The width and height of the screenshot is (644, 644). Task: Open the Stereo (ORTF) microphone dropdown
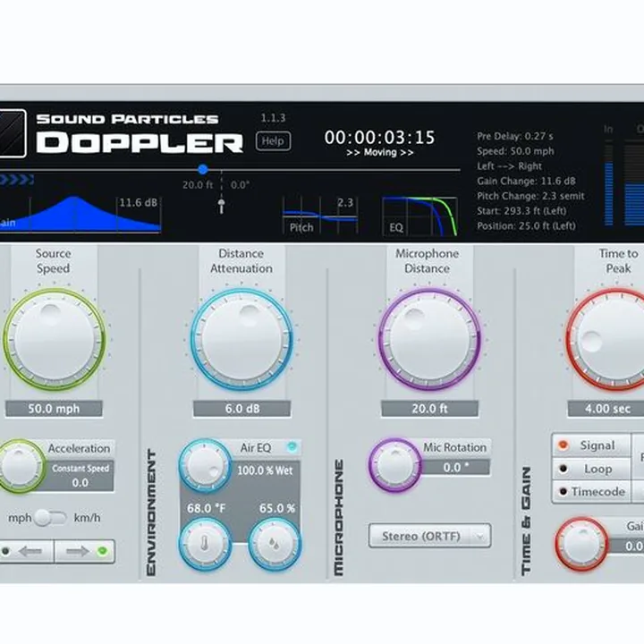[429, 536]
